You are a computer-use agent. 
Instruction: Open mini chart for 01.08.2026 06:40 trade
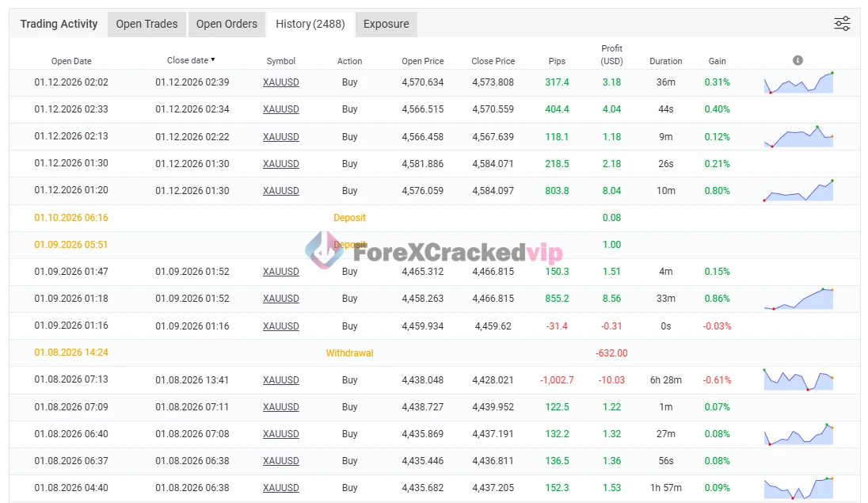click(x=798, y=434)
